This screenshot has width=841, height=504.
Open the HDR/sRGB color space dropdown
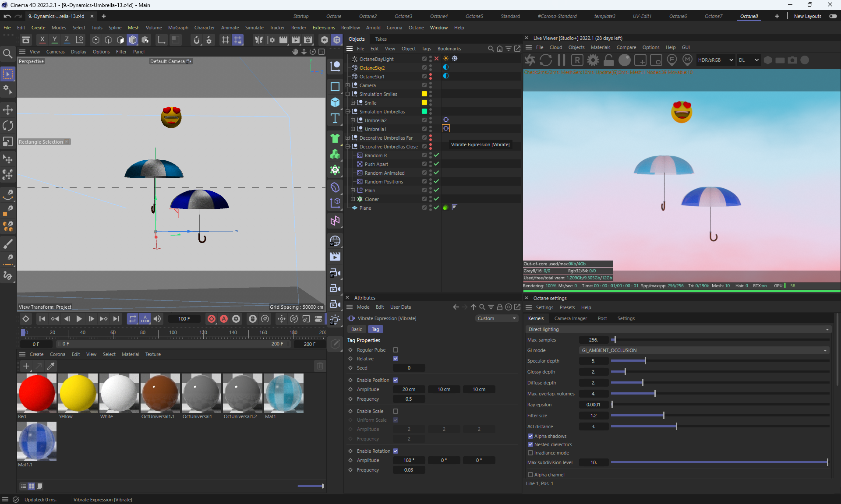point(715,60)
